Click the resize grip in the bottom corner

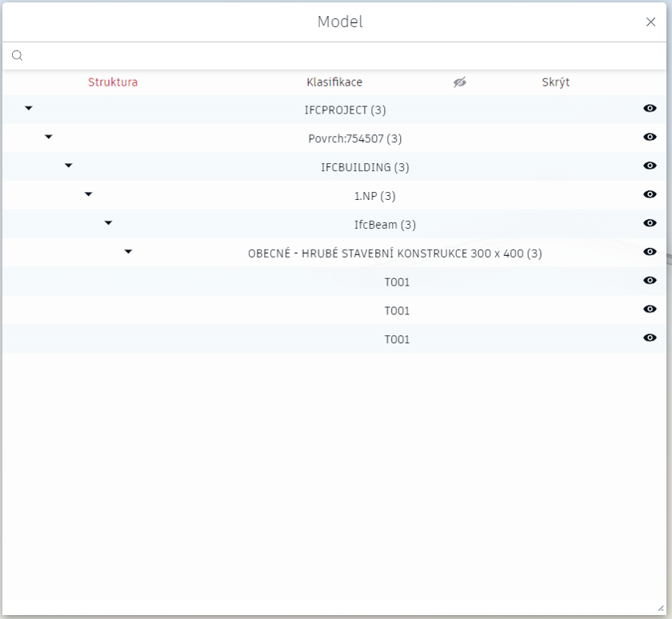tap(660, 608)
